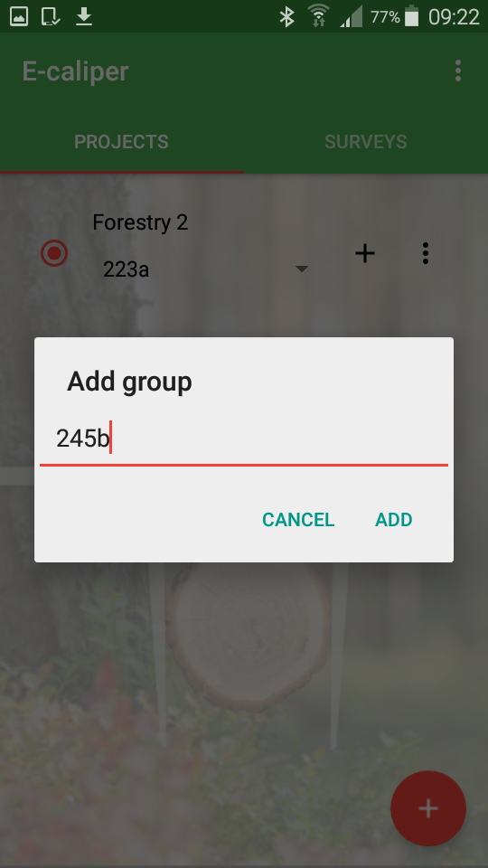Open the E-caliper overflow menu
Viewport: 488px width, 868px height.
click(x=457, y=71)
